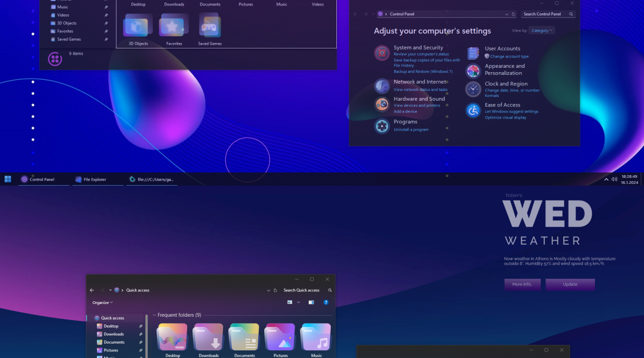Open the Hardware and Sound icon
Image resolution: width=644 pixels, height=358 pixels.
click(x=382, y=104)
